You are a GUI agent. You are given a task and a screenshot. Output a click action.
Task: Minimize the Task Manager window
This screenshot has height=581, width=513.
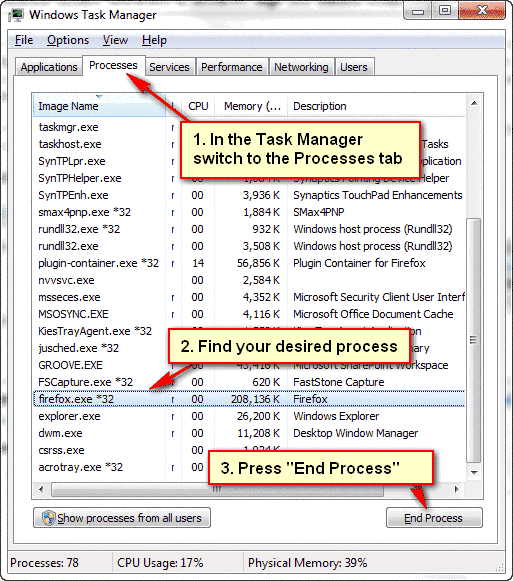pos(418,11)
